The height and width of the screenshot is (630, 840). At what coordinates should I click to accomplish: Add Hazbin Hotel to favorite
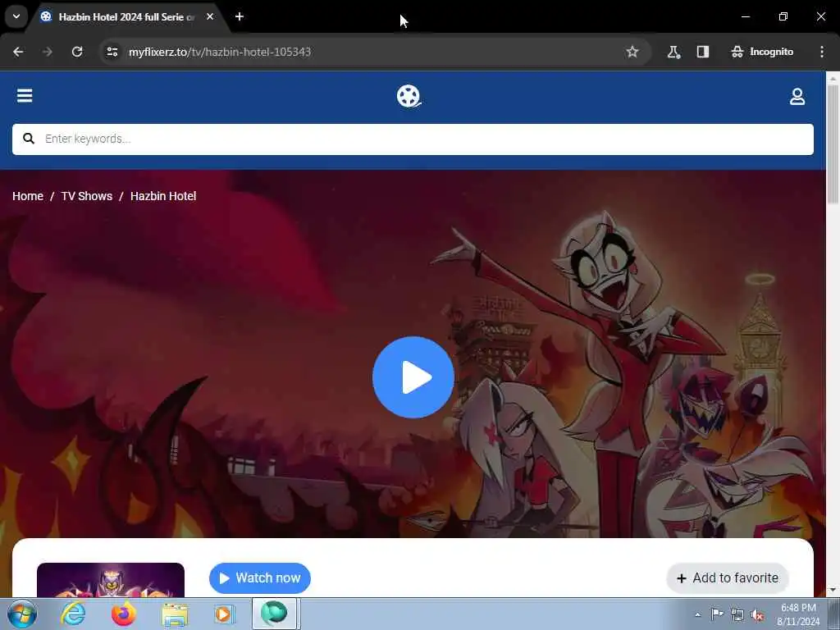(x=728, y=578)
